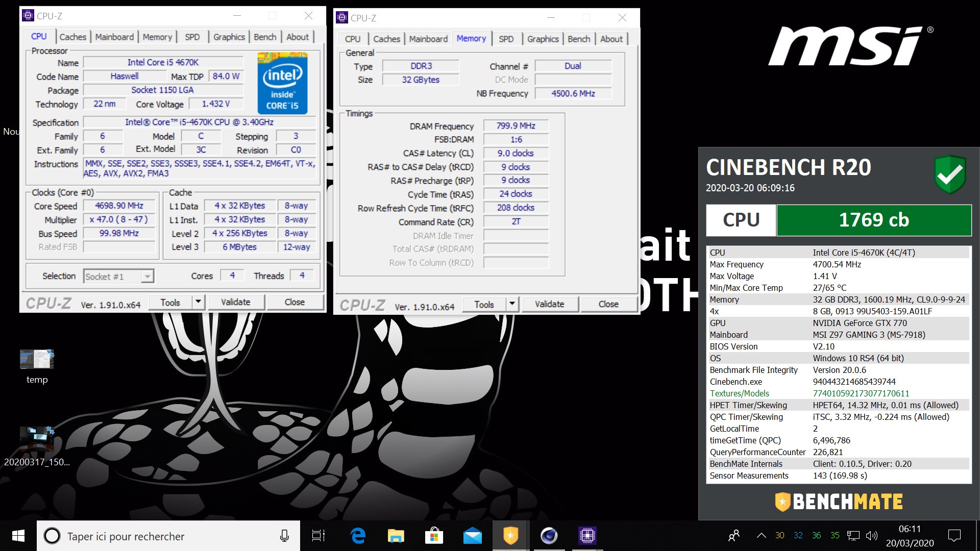The width and height of the screenshot is (980, 551).
Task: Show hidden system tray icons
Action: click(761, 536)
